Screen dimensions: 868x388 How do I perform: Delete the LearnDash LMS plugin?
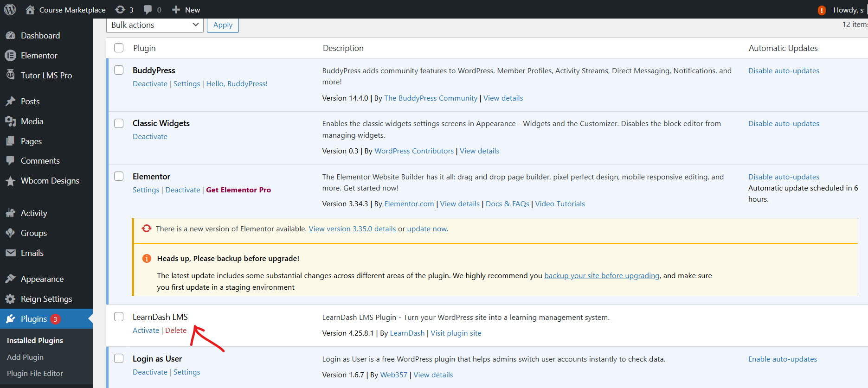(176, 331)
